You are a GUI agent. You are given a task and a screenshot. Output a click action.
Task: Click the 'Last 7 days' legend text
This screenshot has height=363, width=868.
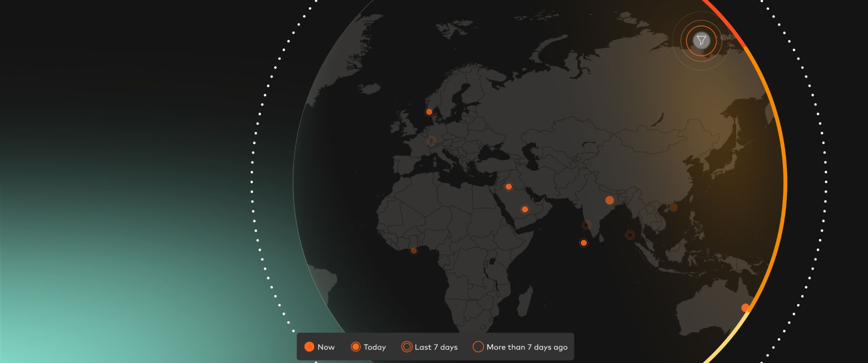[x=436, y=347]
